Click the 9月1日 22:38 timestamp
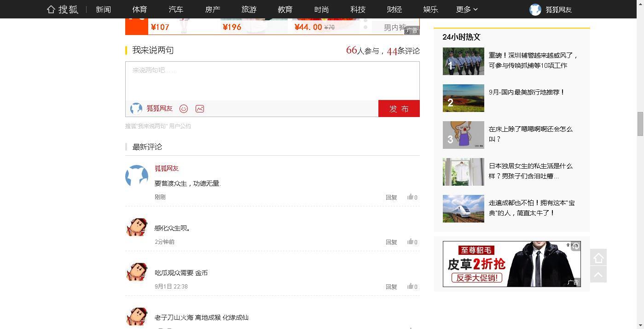644x329 pixels. 171,287
